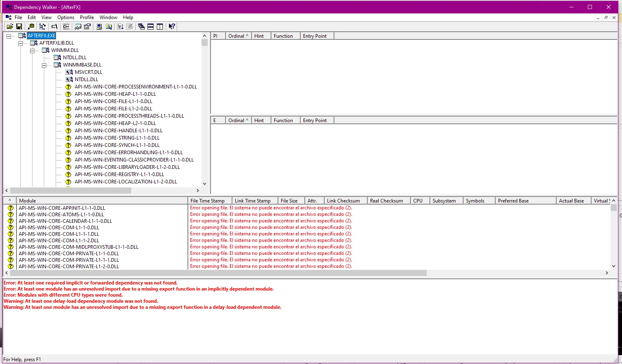Click the Save toolbar icon

19,26
